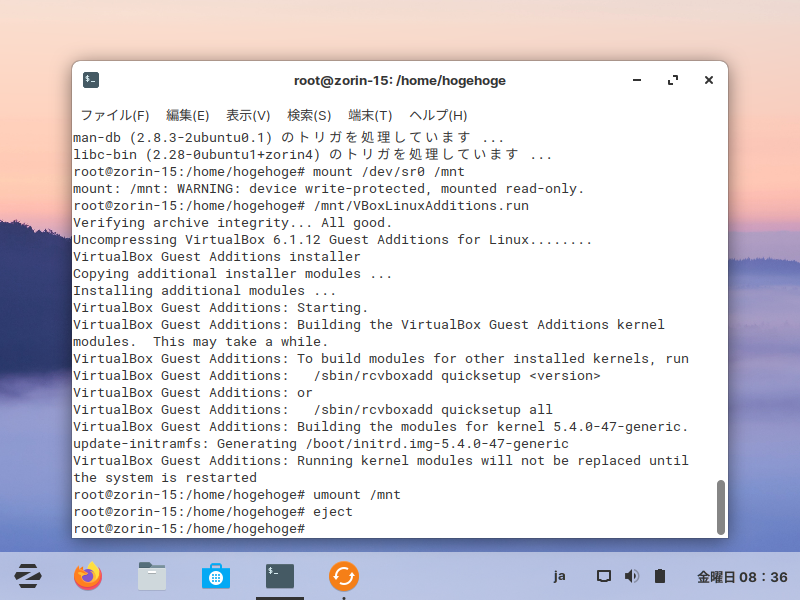800x600 pixels.
Task: Click 'Installing additional modules ...' line
Action: (x=205, y=291)
